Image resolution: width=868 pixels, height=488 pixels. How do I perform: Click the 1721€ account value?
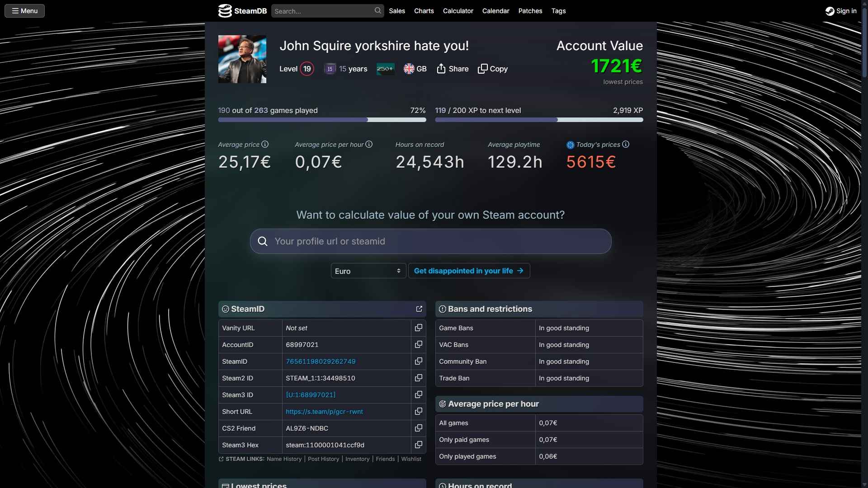[617, 66]
